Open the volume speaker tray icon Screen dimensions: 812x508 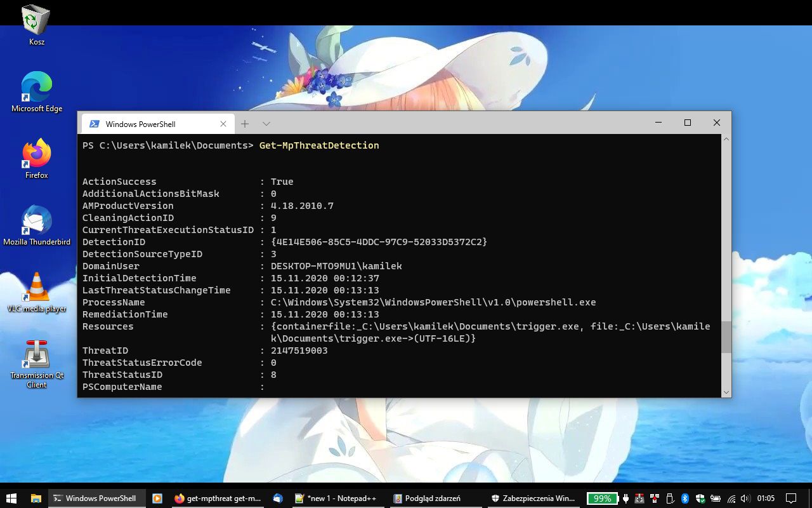click(x=745, y=498)
